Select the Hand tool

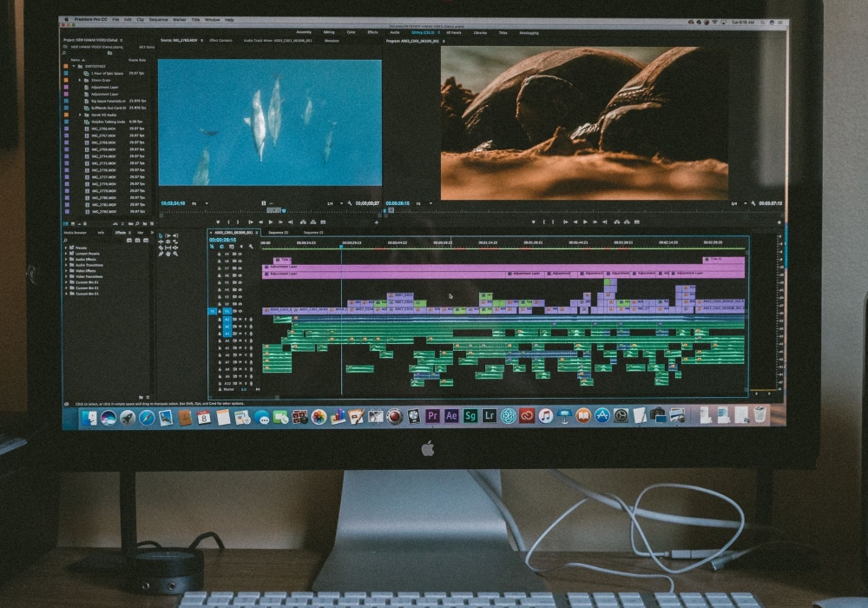tap(168, 254)
